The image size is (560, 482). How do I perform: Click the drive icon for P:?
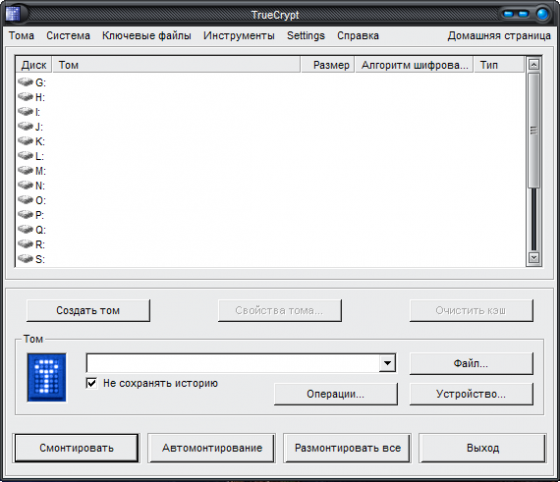tap(25, 214)
